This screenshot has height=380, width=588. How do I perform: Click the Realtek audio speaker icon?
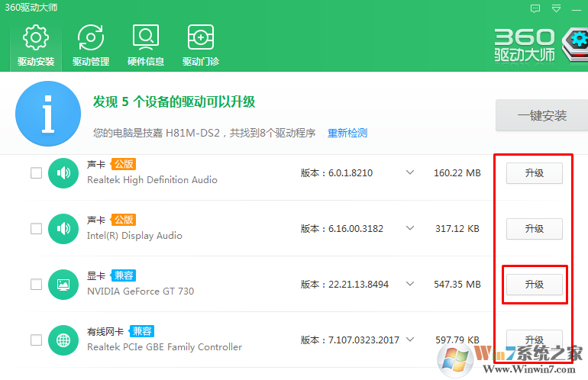point(63,173)
